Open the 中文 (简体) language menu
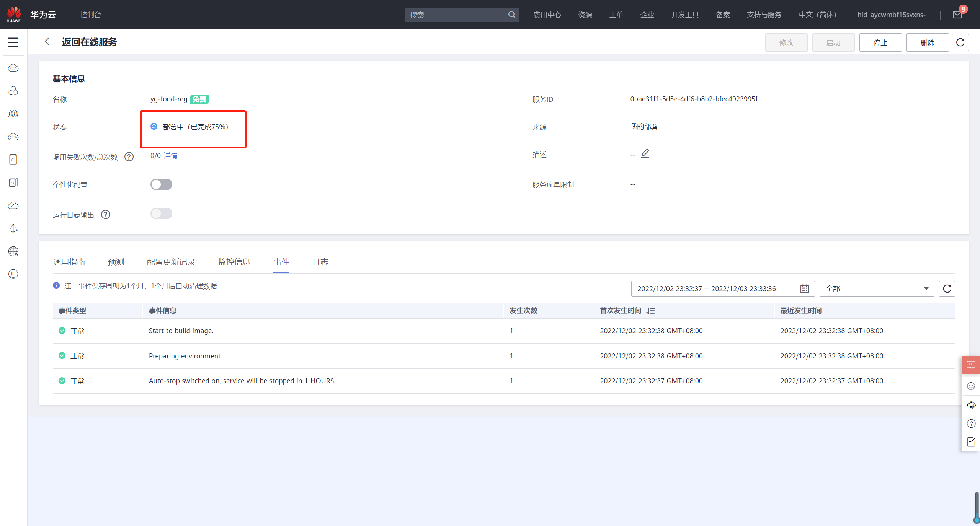 click(817, 15)
